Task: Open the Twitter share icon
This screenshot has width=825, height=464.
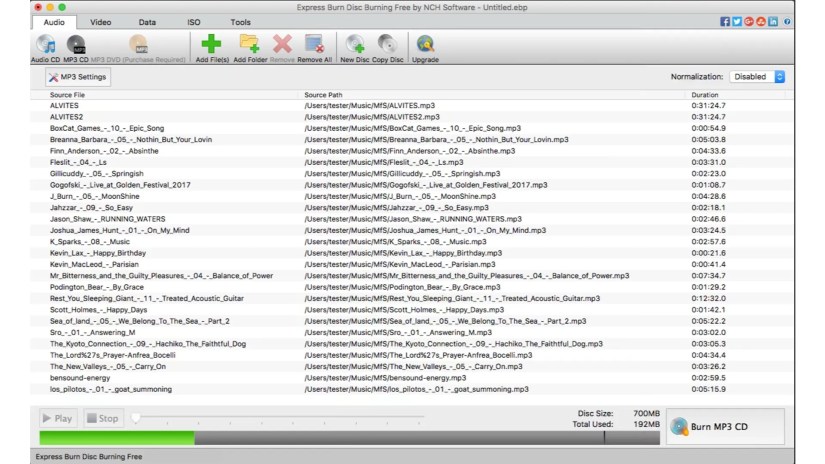Action: [737, 22]
